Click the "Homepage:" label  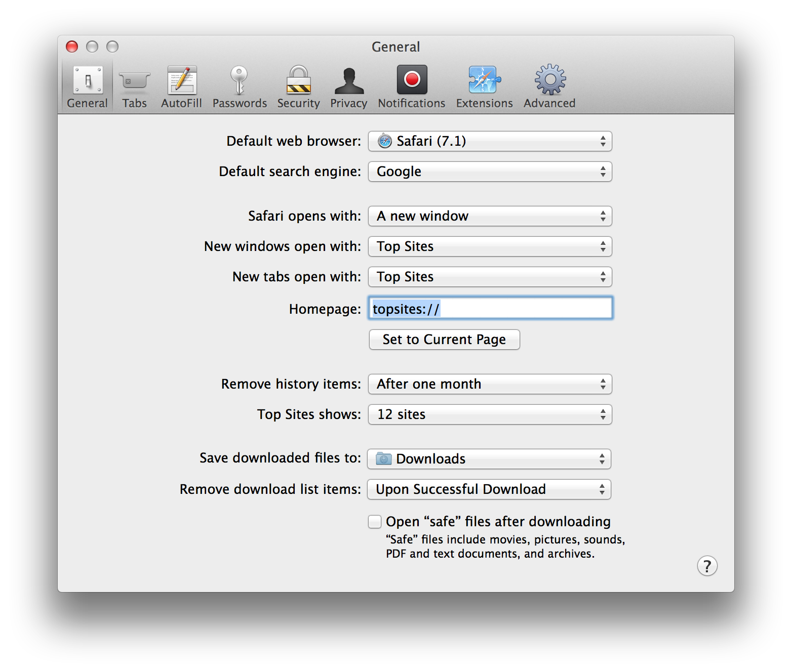tap(325, 309)
